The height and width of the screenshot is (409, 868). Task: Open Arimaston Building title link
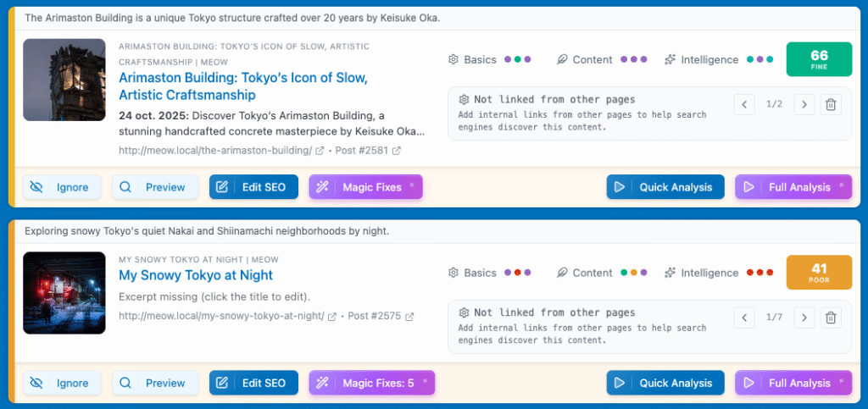[x=242, y=86]
